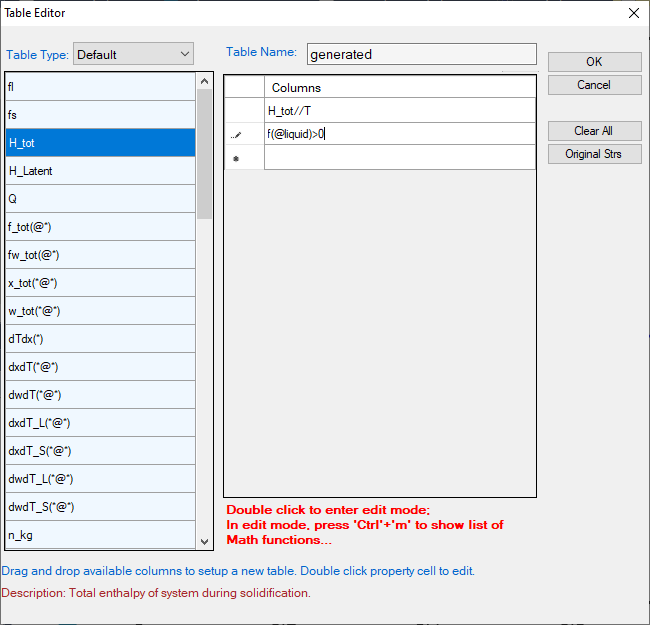Click the Original Strs button
This screenshot has height=625, width=650.
(594, 154)
